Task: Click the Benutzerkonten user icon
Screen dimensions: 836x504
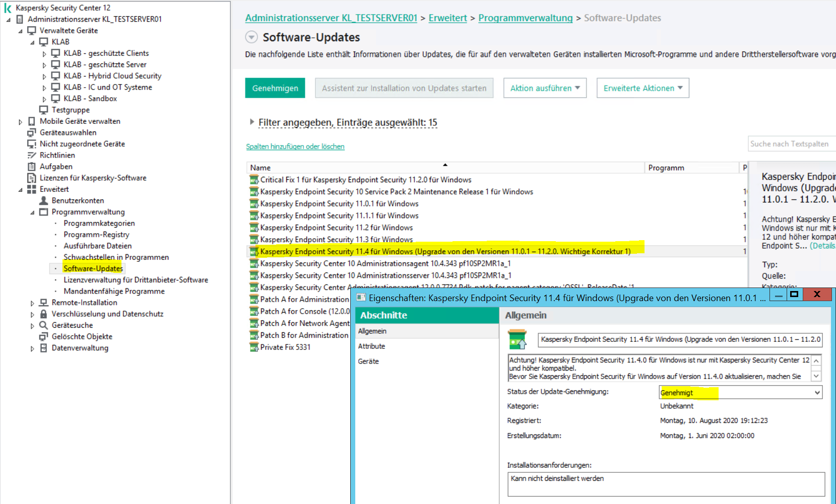Action: pos(44,200)
